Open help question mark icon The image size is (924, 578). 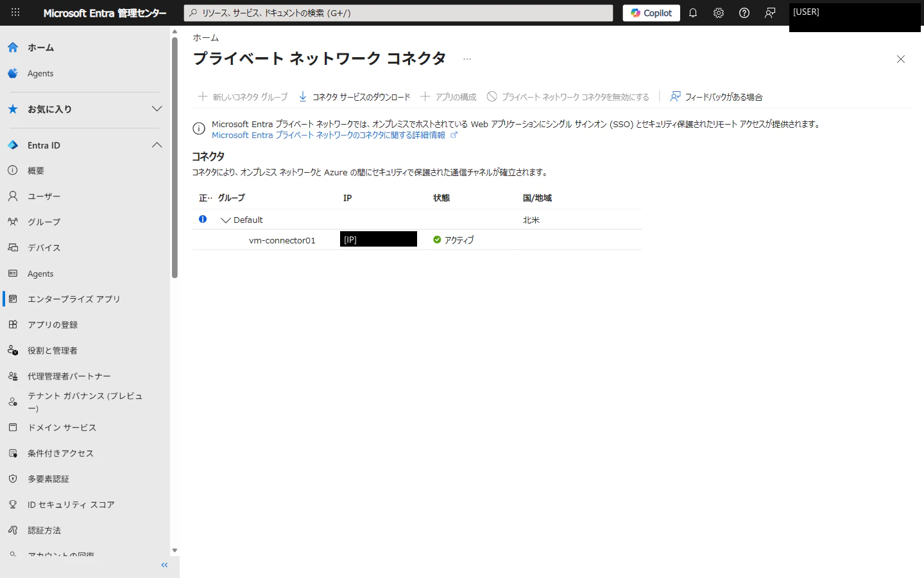click(x=744, y=13)
